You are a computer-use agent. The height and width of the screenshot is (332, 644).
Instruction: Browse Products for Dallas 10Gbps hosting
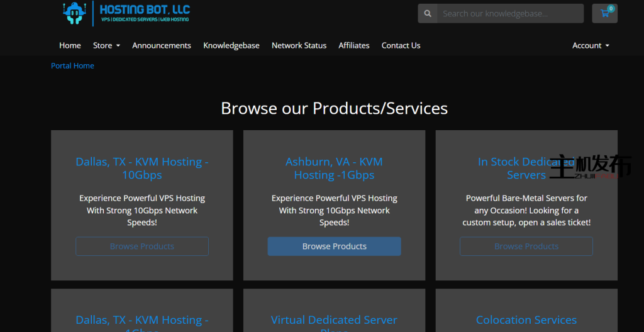click(x=142, y=246)
